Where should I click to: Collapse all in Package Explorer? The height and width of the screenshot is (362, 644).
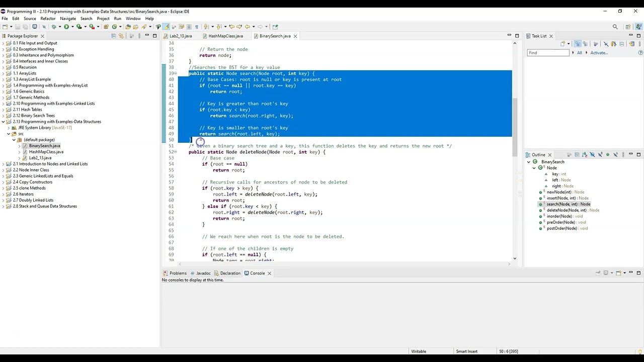114,36
